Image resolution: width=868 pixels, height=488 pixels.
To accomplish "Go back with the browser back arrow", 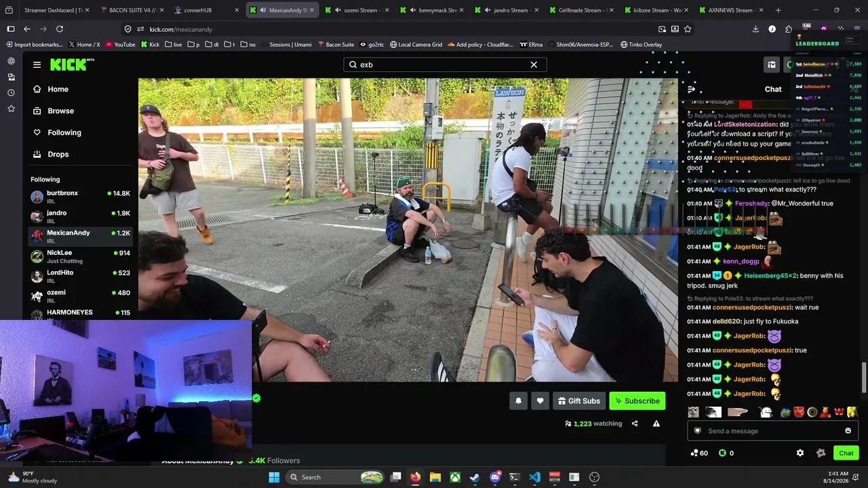I will pos(27,29).
